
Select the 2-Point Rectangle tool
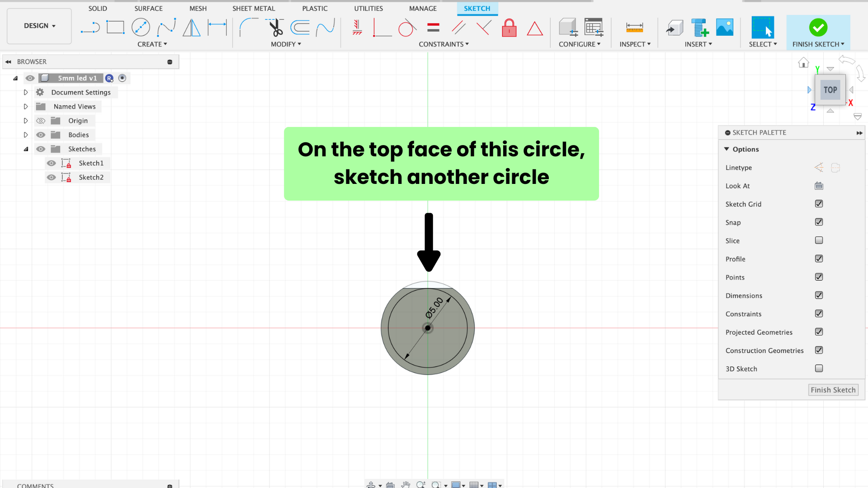coord(115,28)
